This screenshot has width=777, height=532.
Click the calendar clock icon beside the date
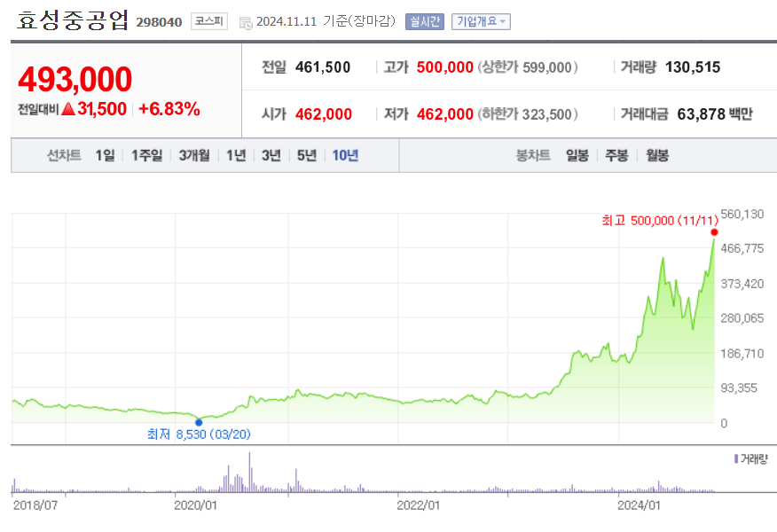pyautogui.click(x=246, y=23)
